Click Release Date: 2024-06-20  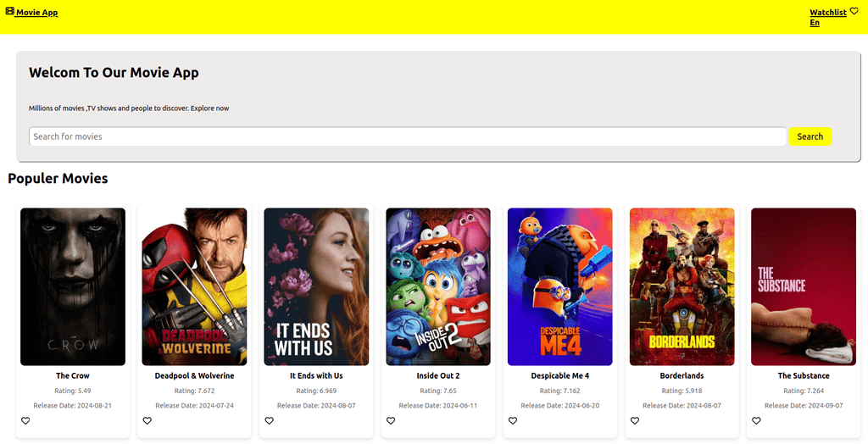pos(559,406)
